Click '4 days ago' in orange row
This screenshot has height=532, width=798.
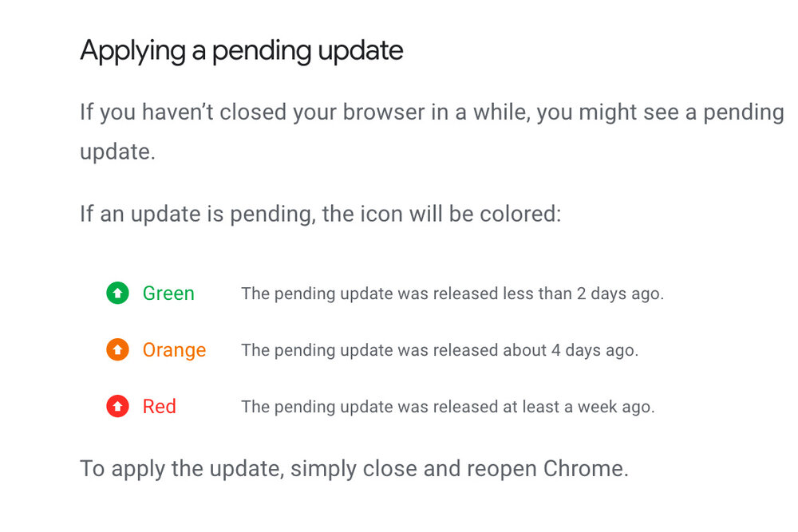[x=595, y=350]
